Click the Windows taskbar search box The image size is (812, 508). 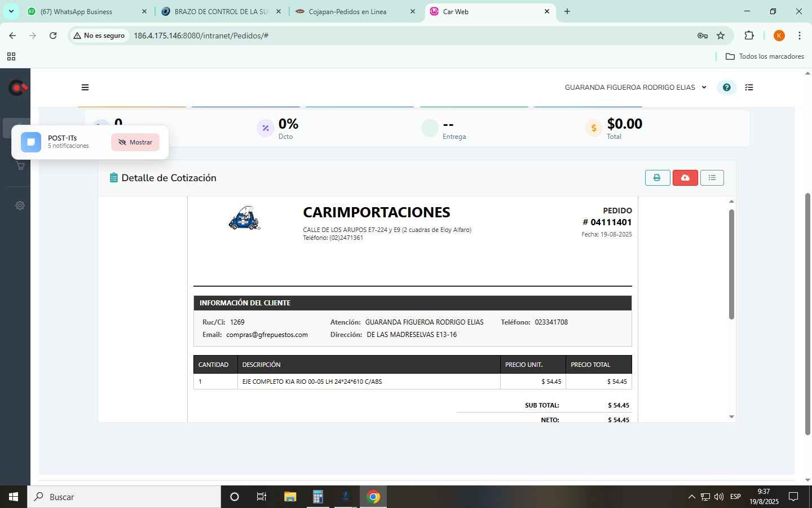click(x=124, y=497)
